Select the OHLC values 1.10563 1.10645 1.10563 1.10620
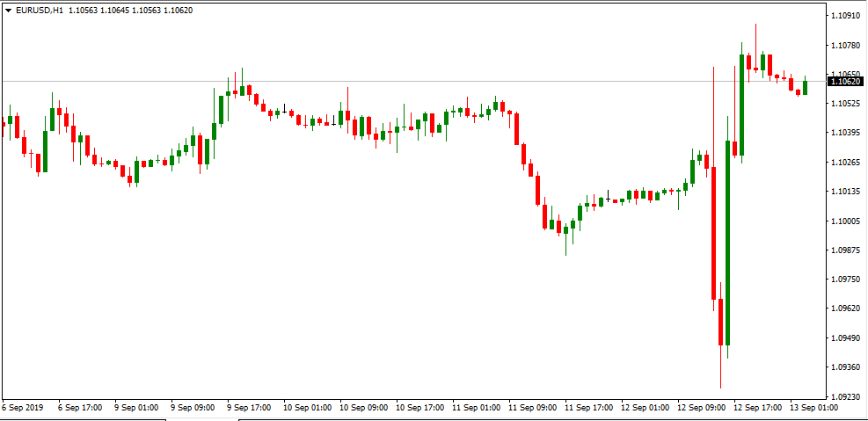868x421 pixels. pos(131,11)
